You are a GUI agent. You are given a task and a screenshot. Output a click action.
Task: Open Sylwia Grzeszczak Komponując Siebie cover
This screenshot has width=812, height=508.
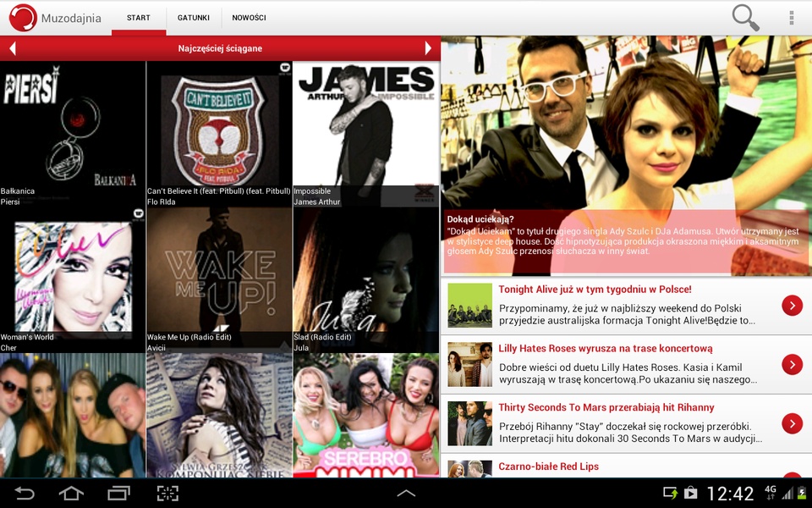click(x=220, y=416)
